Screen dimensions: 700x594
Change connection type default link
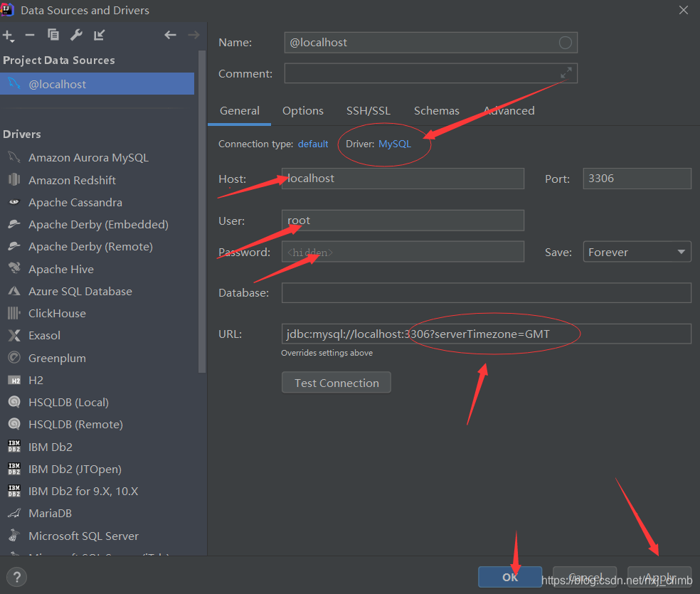[x=313, y=144]
